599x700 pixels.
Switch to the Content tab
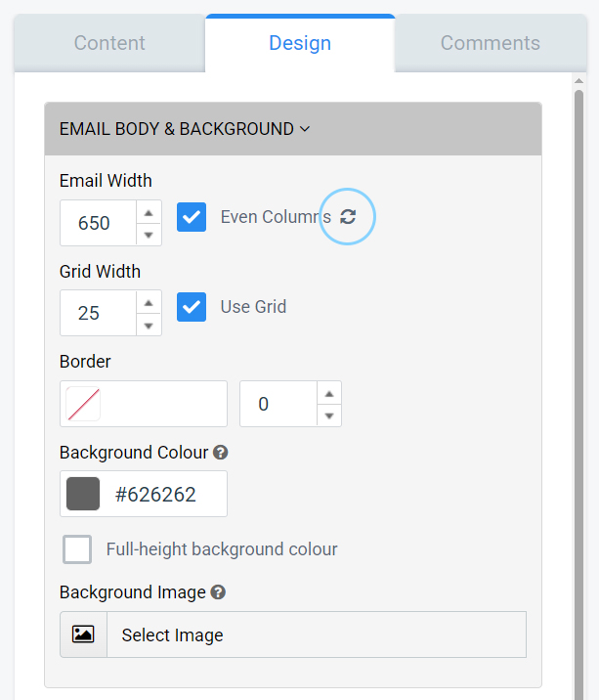click(109, 43)
